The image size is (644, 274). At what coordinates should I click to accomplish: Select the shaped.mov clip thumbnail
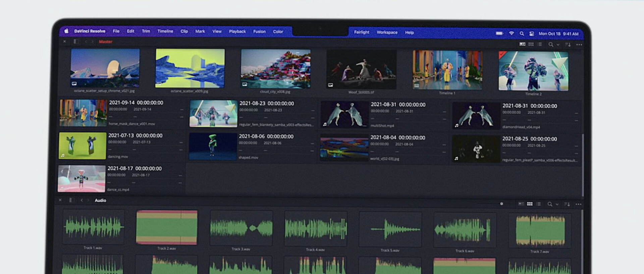213,146
